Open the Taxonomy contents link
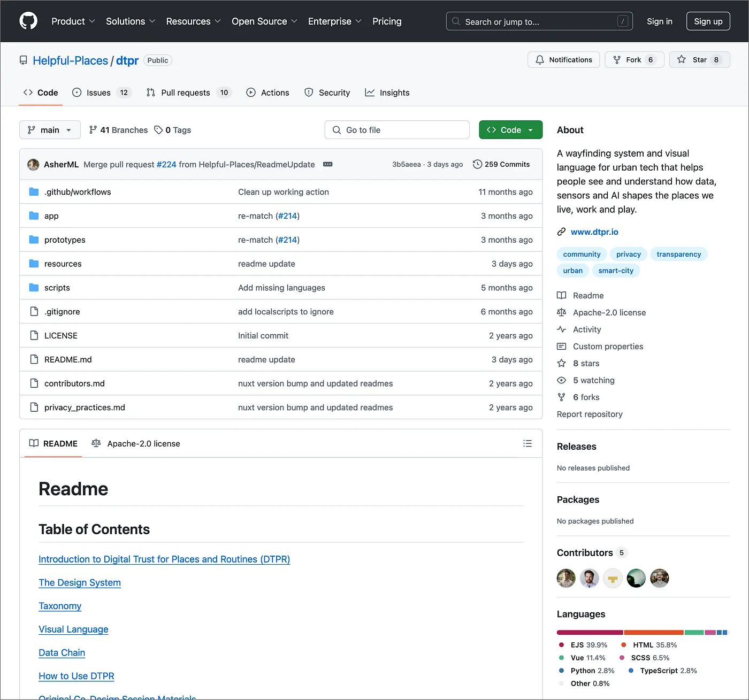749x700 pixels. 60,606
